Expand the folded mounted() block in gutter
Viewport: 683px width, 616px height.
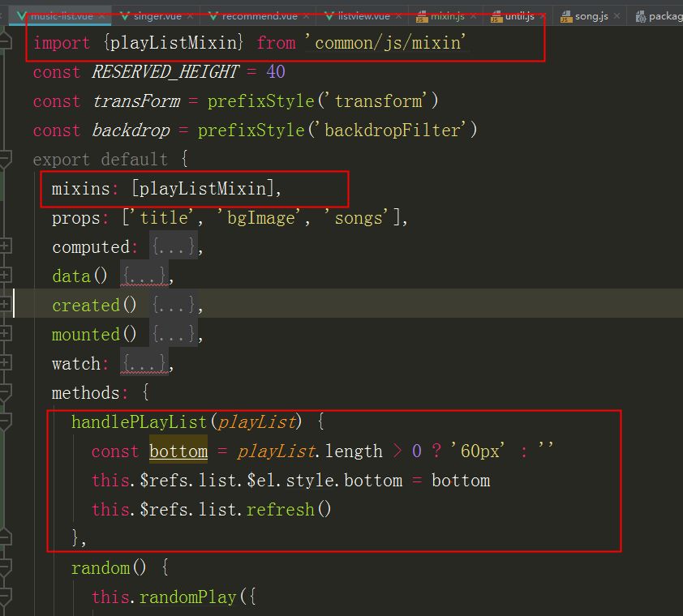point(5,333)
